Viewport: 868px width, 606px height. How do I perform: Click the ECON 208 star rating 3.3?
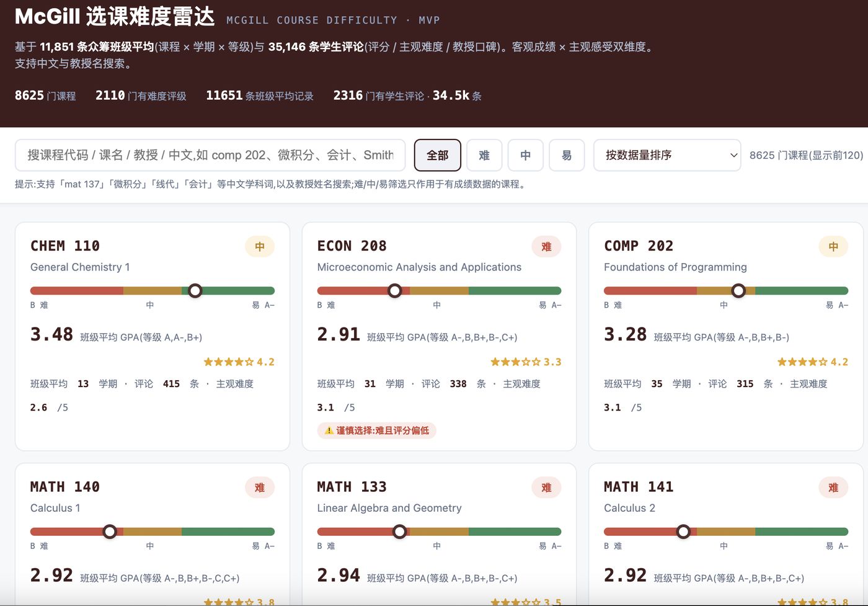tap(526, 362)
